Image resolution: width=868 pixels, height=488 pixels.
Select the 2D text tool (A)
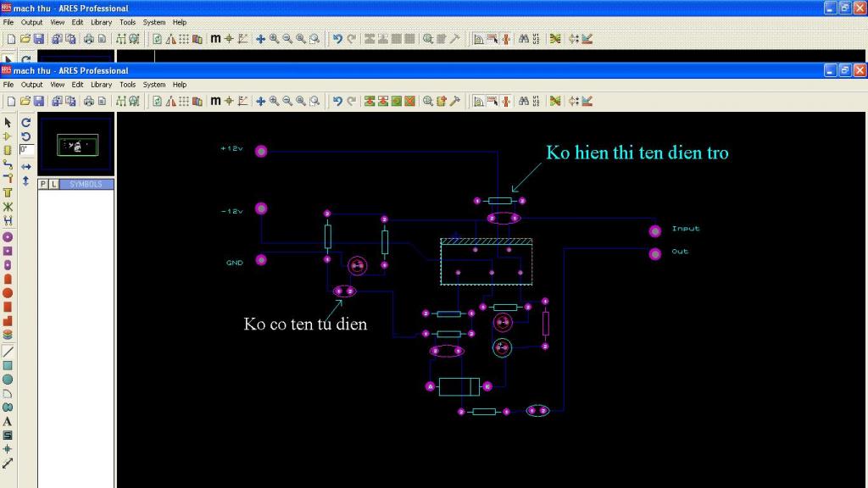[x=8, y=422]
